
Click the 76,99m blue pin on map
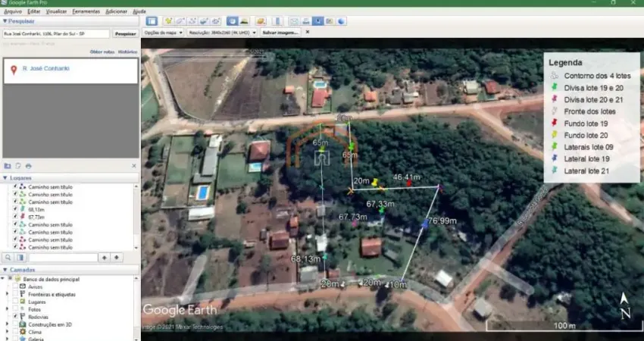pyautogui.click(x=425, y=224)
